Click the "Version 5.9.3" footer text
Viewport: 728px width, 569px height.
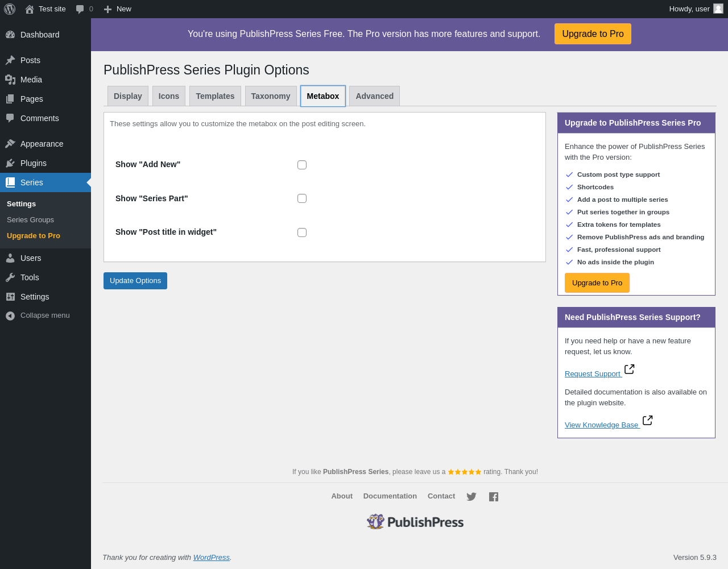click(695, 558)
